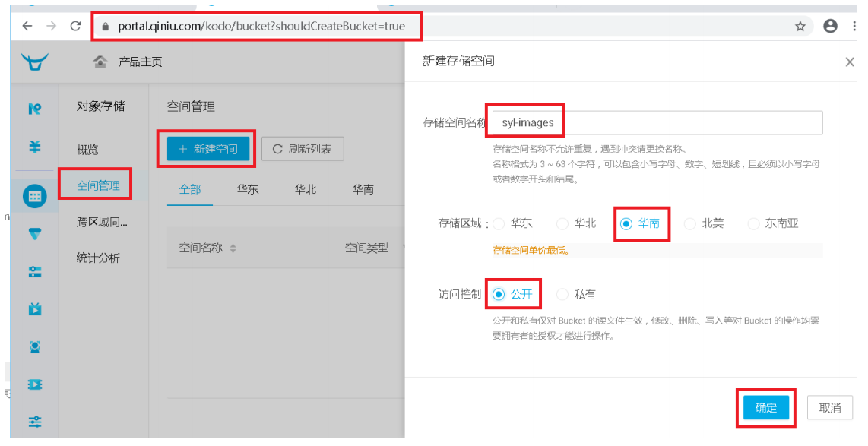This screenshot has height=446, width=868.
Task: Open 跨区域同步 menu item
Action: 102,222
